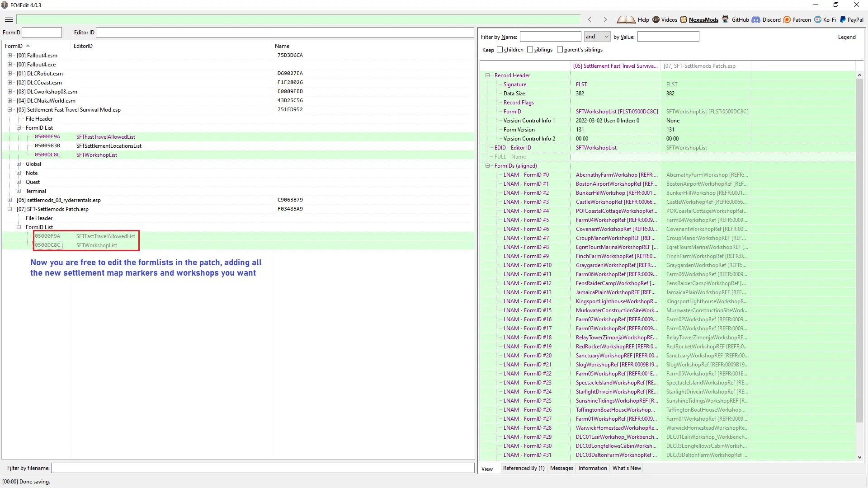Click the by Value filter field
868x488 pixels.
click(x=668, y=37)
